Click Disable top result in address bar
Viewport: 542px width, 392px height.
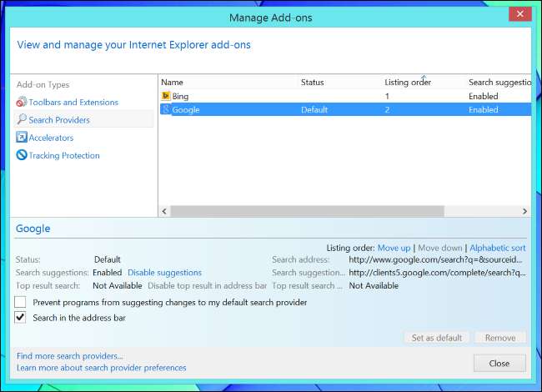[207, 285]
